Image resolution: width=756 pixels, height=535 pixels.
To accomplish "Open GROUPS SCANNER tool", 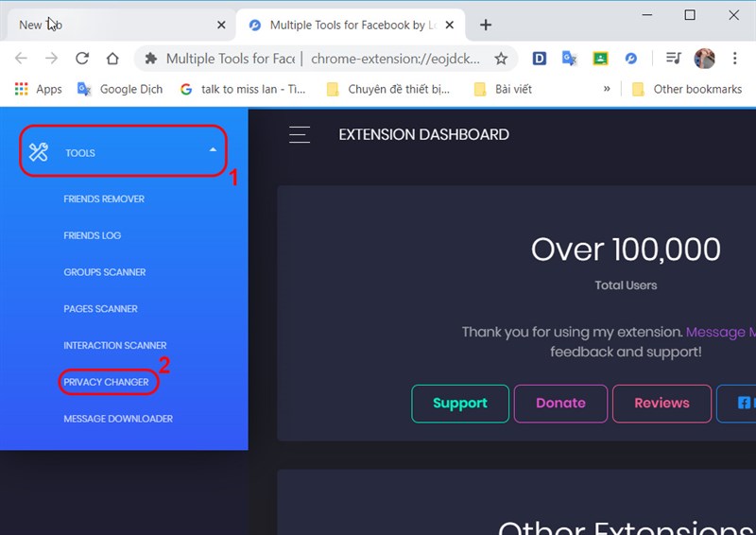I will [x=105, y=272].
